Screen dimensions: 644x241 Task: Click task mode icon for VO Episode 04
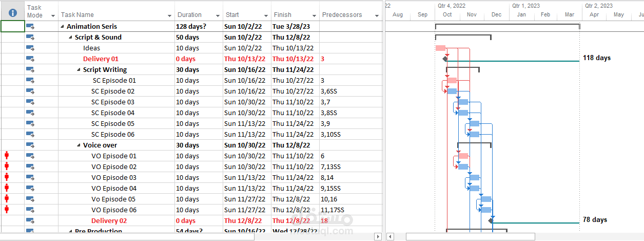coord(30,188)
